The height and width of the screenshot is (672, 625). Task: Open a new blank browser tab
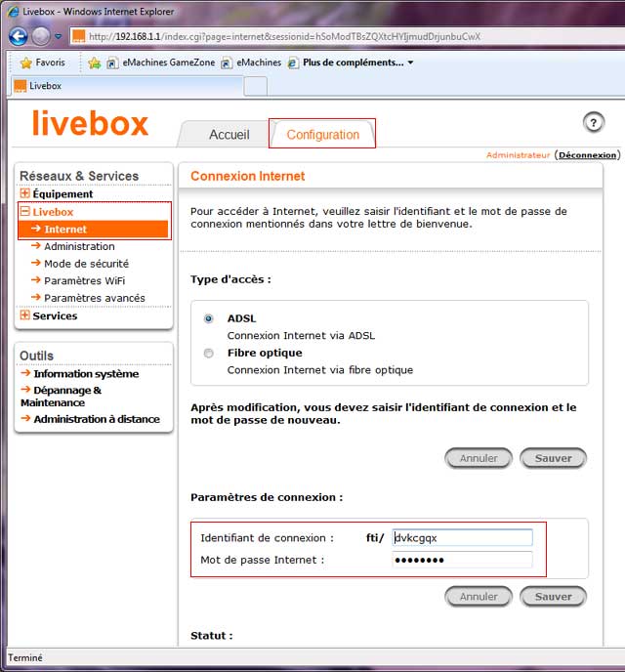click(256, 86)
